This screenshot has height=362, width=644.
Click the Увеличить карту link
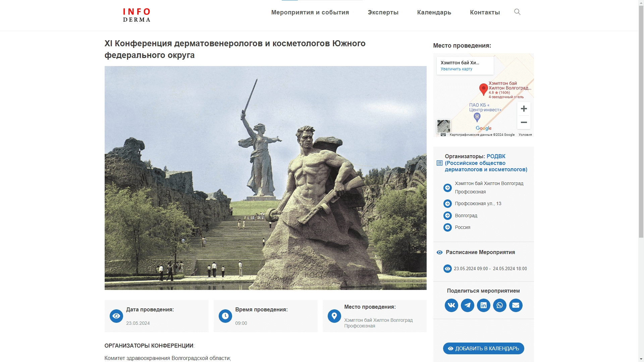tap(456, 69)
